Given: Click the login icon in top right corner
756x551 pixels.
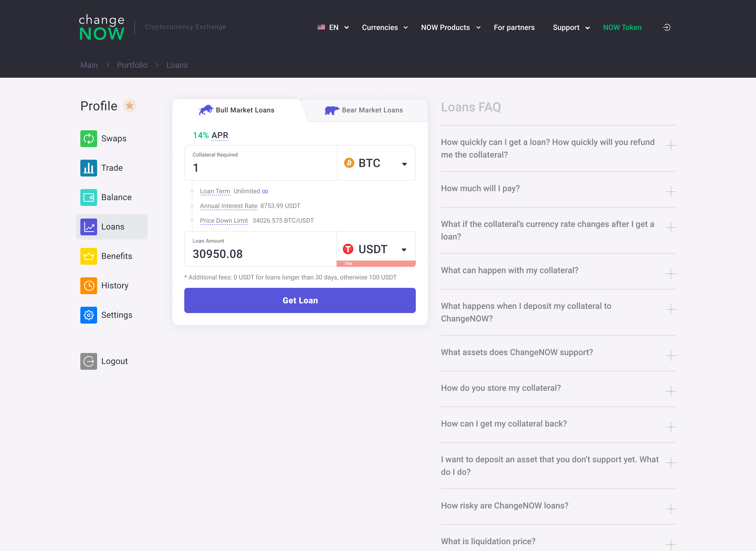Looking at the screenshot, I should 667,27.
